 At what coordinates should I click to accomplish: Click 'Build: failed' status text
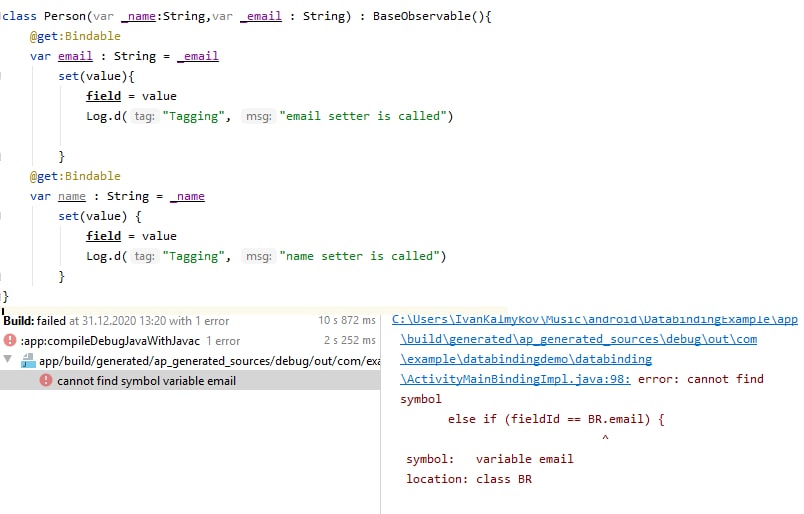tap(35, 321)
